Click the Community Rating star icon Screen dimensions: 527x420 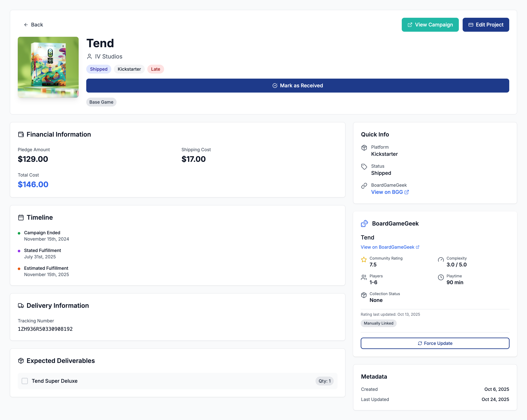click(x=364, y=259)
